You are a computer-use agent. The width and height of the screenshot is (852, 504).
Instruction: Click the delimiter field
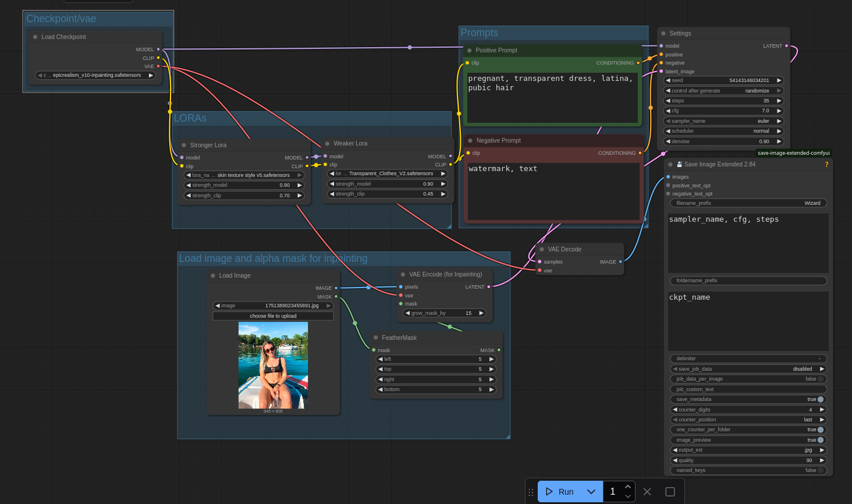tap(748, 359)
